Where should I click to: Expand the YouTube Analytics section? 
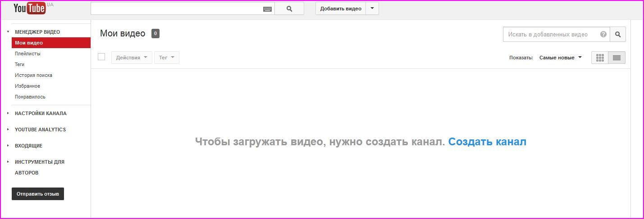pyautogui.click(x=40, y=130)
